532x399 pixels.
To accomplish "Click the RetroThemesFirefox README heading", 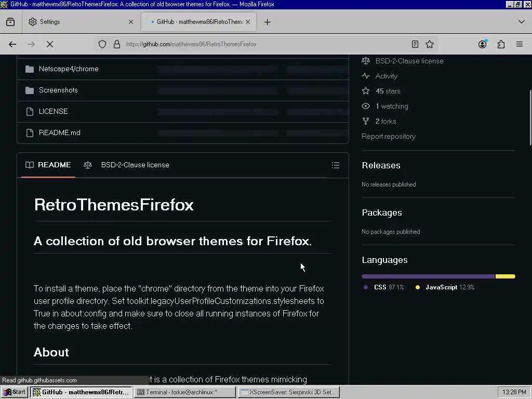I will 114,205.
